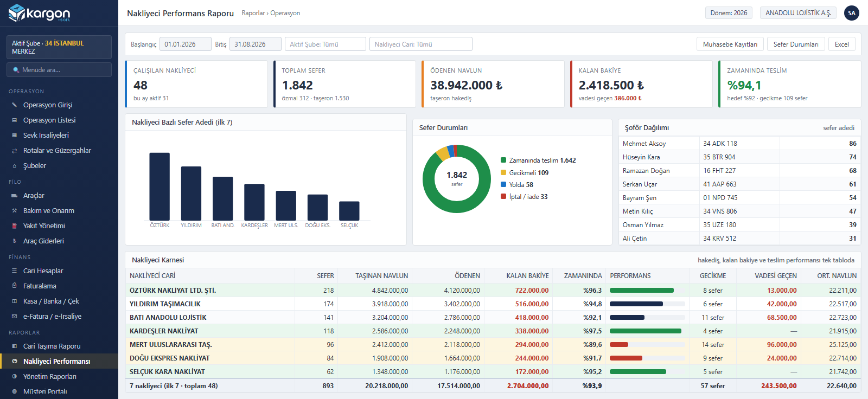
Task: Click the red performance bar for MERT ULUSLARARASI TAŞ.
Action: [x=619, y=345]
